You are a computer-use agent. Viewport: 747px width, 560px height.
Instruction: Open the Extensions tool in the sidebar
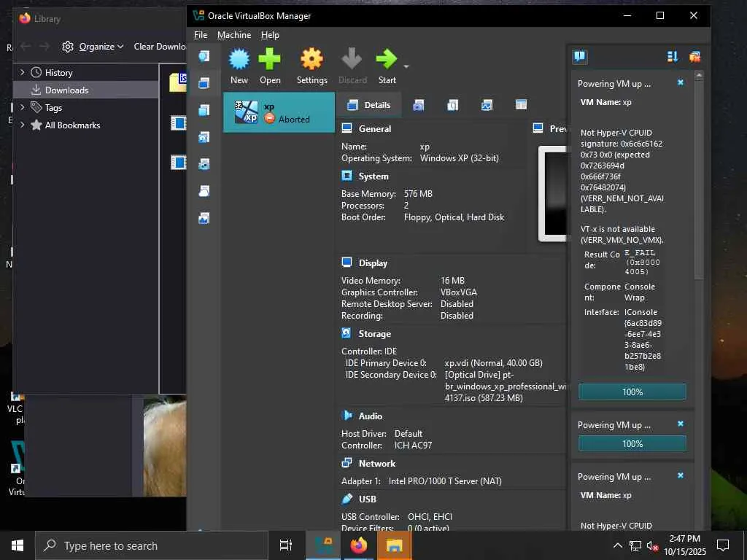[x=204, y=111]
